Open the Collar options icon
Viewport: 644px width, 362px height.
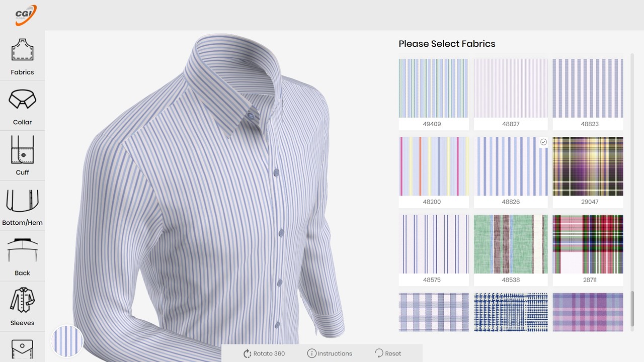[22, 100]
